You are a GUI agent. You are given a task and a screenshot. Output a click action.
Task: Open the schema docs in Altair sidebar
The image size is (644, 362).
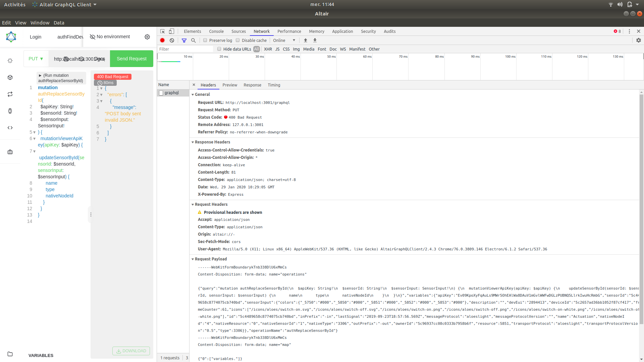10,77
